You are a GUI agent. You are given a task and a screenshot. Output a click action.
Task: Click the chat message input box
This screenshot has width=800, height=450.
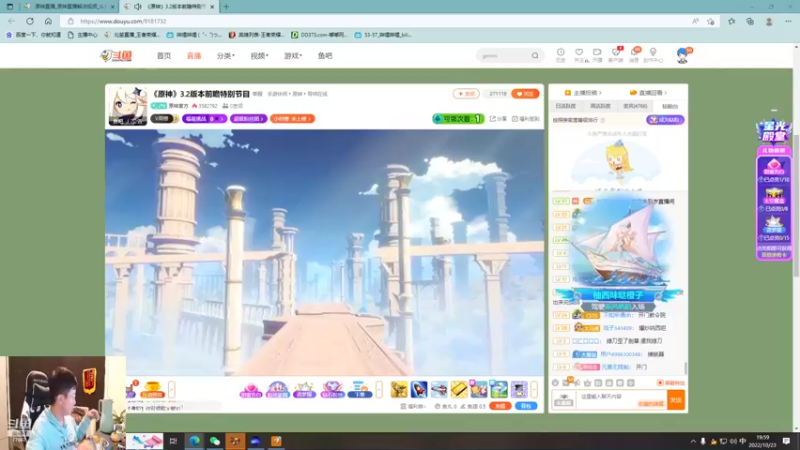621,399
